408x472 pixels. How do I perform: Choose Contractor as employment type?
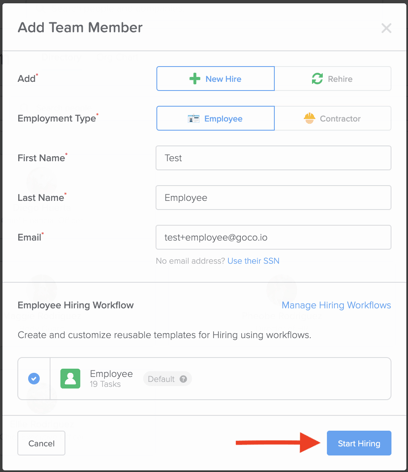coord(333,118)
